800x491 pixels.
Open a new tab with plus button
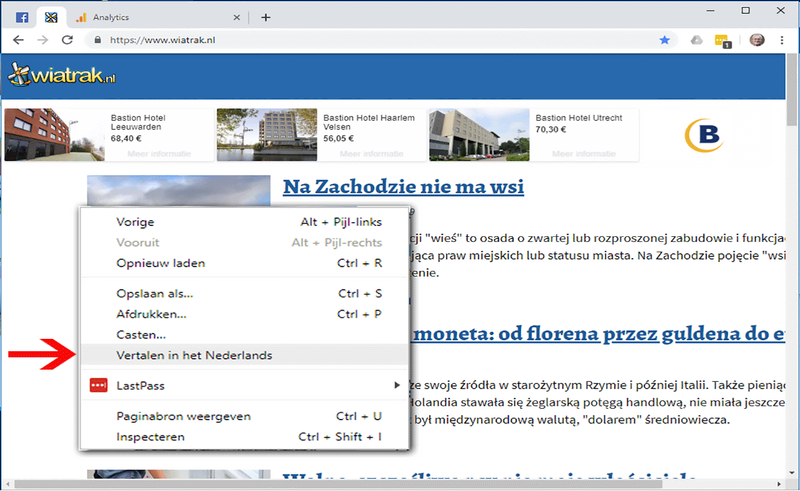(x=266, y=17)
